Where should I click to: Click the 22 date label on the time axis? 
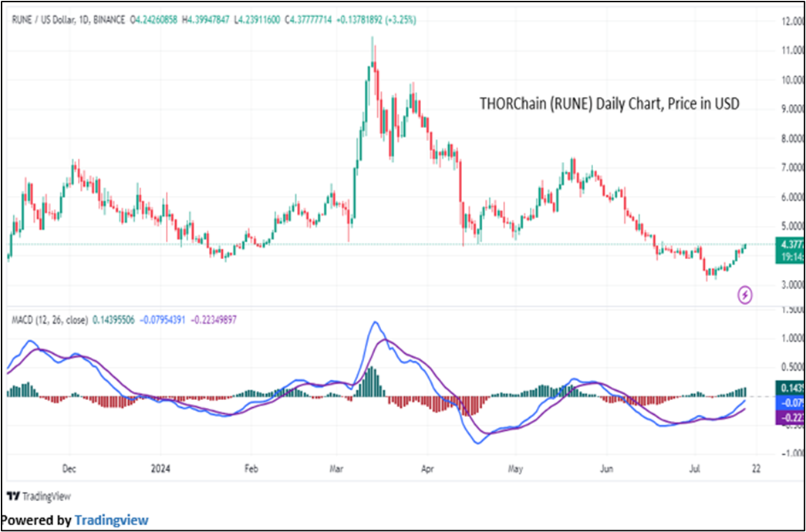[756, 470]
